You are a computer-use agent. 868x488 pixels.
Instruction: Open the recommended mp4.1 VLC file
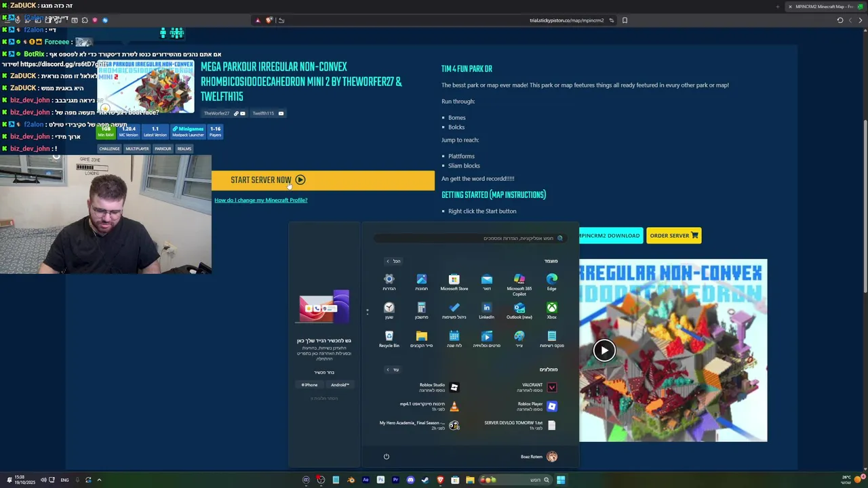tap(430, 406)
